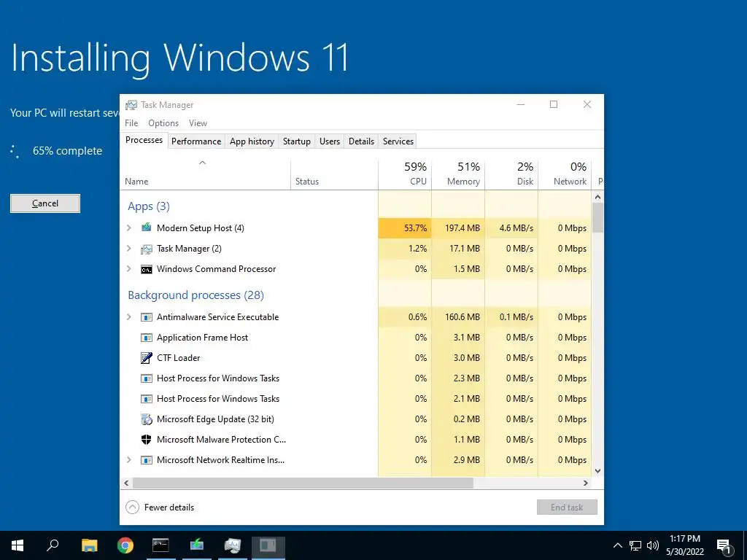Expand the Antimalware Service Executable group
The image size is (747, 560).
click(x=128, y=317)
